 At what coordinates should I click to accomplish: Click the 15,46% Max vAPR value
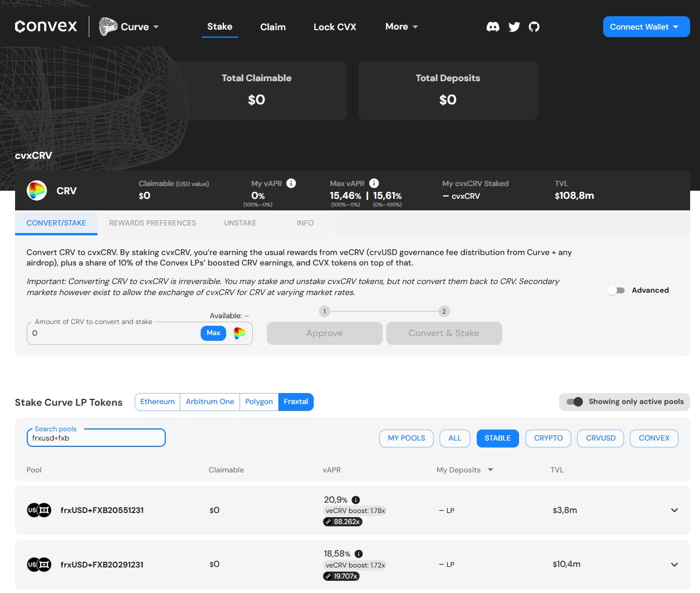tap(346, 196)
